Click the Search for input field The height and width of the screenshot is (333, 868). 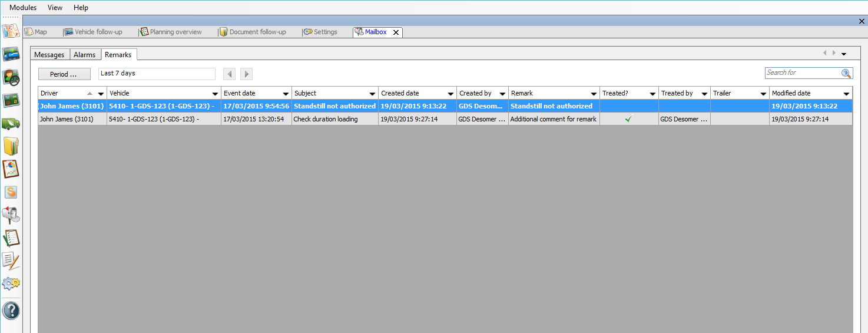802,73
